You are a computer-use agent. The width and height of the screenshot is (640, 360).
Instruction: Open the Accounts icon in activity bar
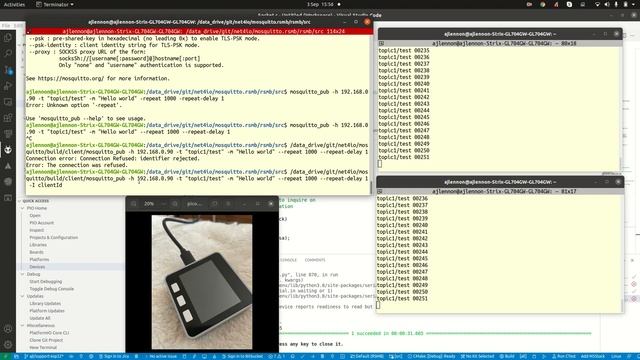coord(8,329)
